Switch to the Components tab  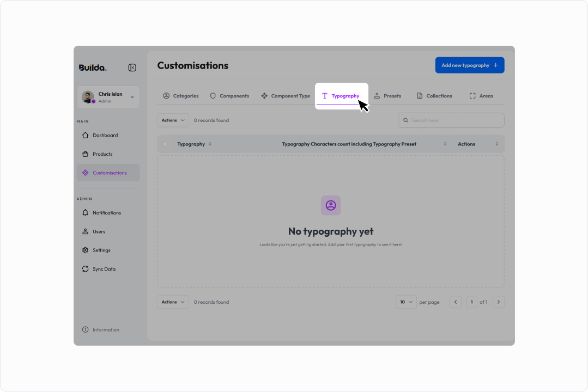click(229, 96)
